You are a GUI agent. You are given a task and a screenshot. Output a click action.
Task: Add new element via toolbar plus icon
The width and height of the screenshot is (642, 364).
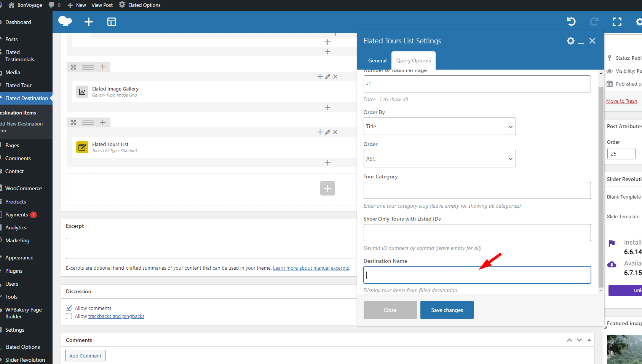click(x=89, y=22)
